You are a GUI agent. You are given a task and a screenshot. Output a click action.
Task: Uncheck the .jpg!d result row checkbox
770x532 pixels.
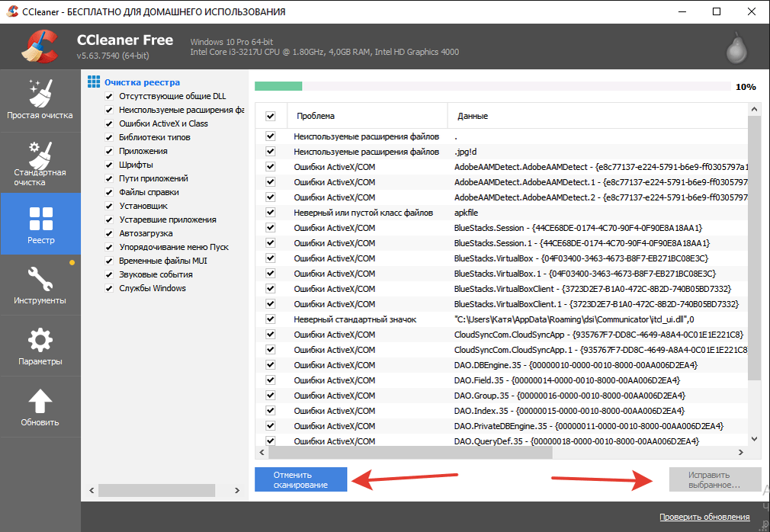(x=270, y=152)
